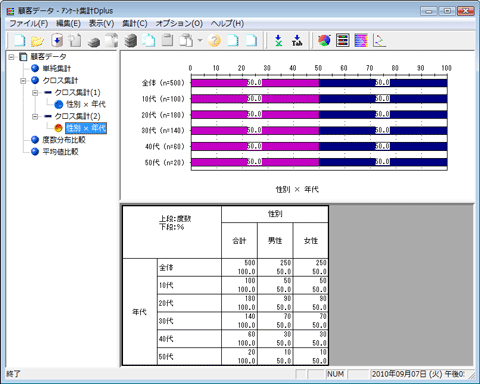Viewport: 480px width, 384px height.
Task: Click chart label 40代 (n=60)
Action: [165, 147]
